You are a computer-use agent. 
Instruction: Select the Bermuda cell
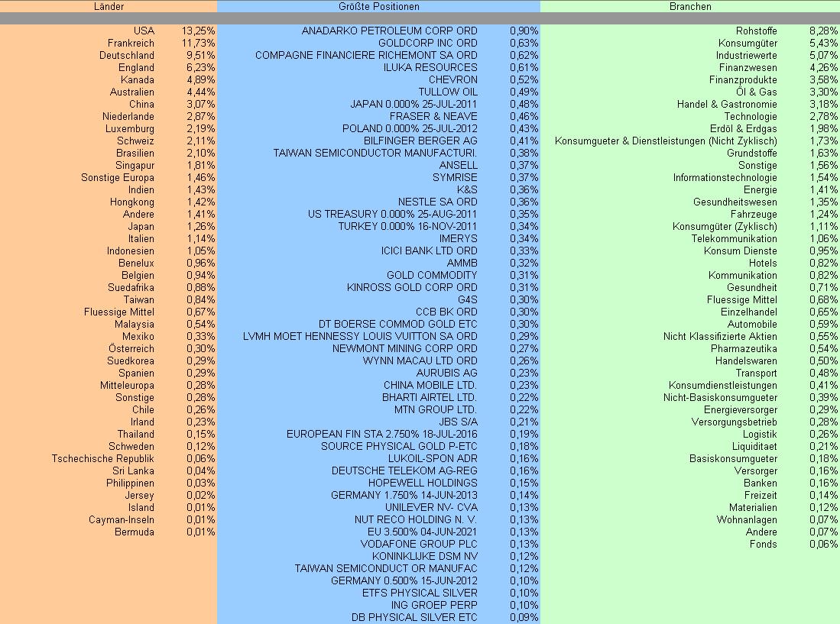(x=135, y=532)
